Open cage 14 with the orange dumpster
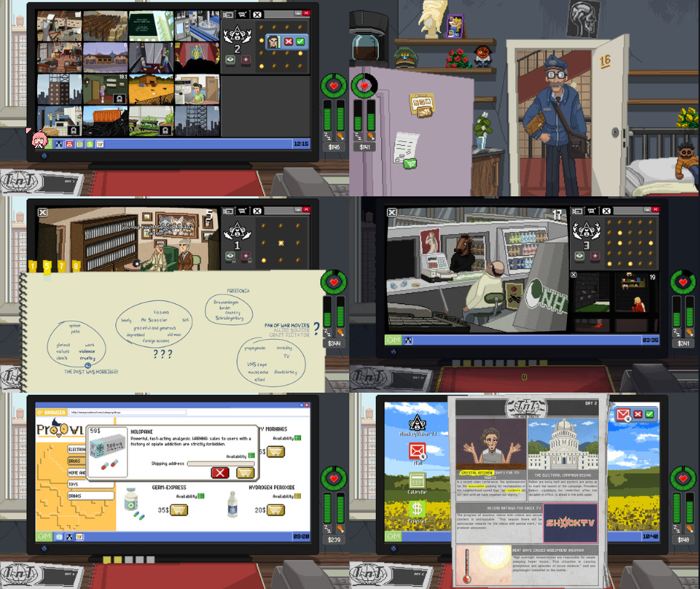This screenshot has height=589, width=700. click(x=106, y=120)
